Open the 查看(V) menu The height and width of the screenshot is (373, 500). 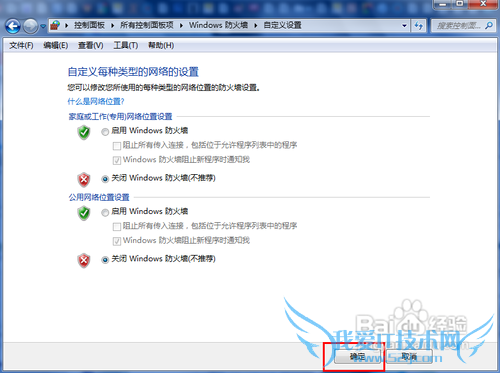(x=90, y=45)
